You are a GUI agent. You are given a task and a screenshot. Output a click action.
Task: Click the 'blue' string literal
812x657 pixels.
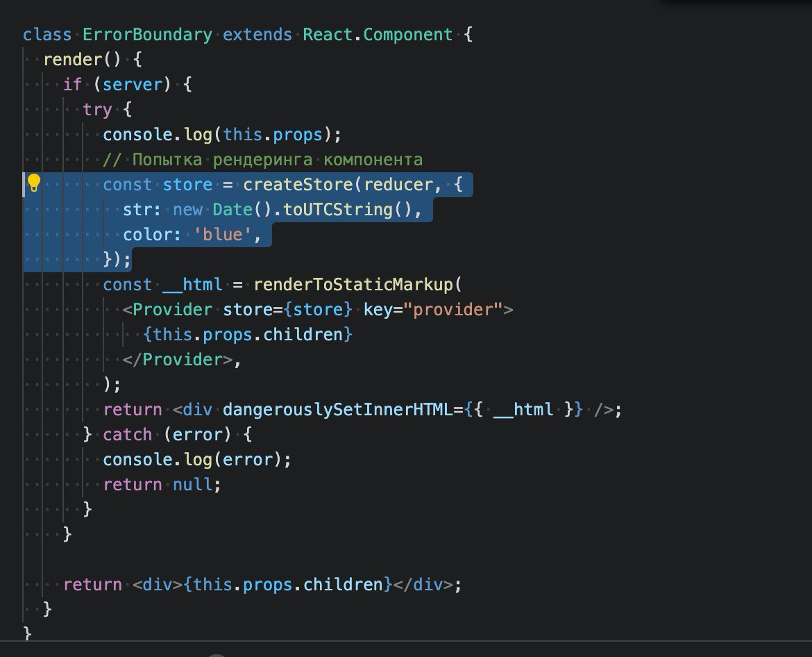pyautogui.click(x=222, y=235)
